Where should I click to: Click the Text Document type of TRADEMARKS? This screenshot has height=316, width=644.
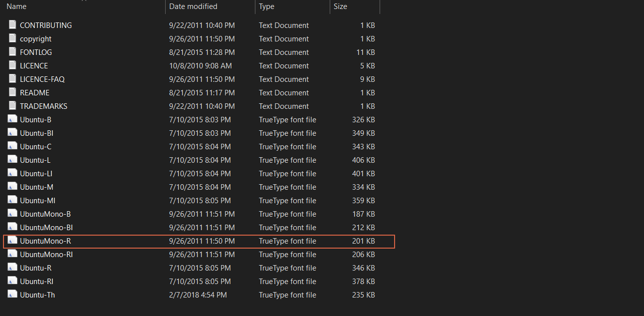coord(284,106)
